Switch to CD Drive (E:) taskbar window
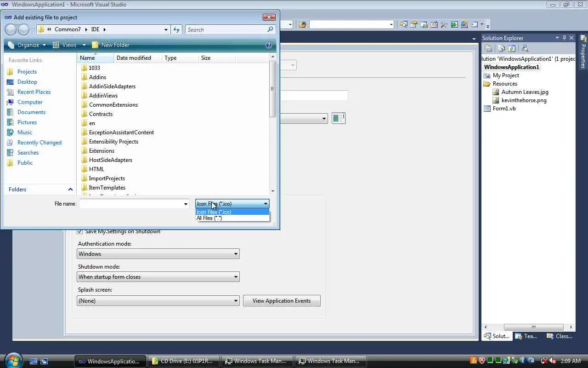Viewport: 588px width, 368px height. (x=183, y=361)
